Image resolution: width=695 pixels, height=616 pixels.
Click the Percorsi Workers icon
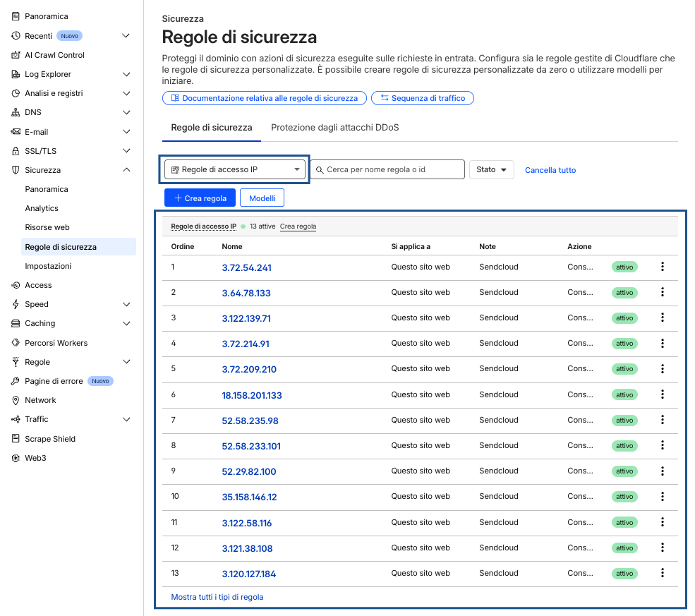click(16, 342)
